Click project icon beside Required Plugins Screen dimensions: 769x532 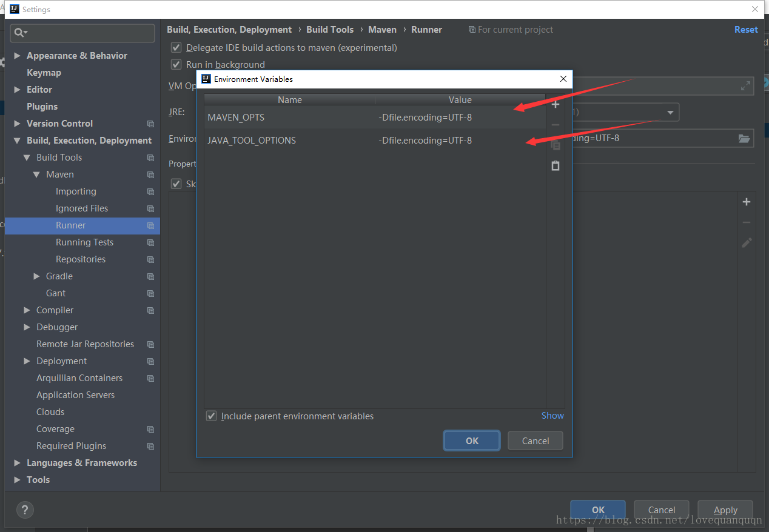[x=150, y=446]
